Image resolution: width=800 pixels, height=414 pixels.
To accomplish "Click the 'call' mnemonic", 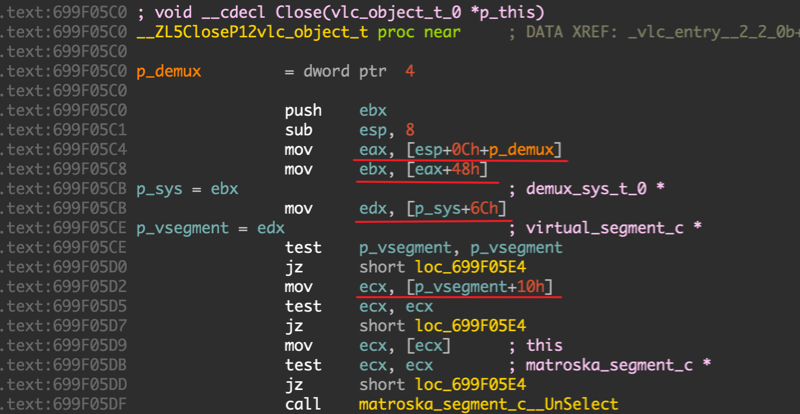I will point(303,405).
